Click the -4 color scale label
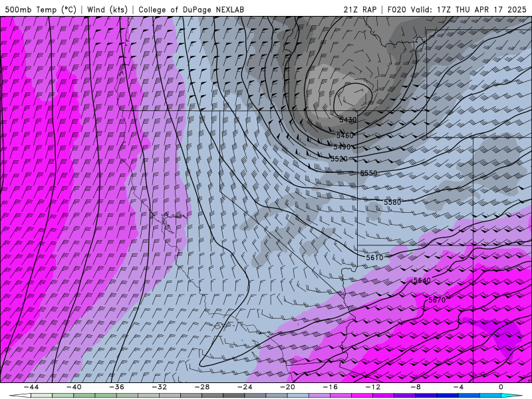Screen dimensions: 532x399 pos(459,387)
